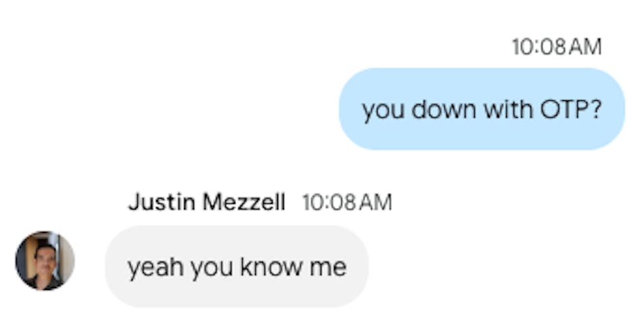
Task: Click "AM" in the timestamp beside sender name
Action: click(x=375, y=202)
